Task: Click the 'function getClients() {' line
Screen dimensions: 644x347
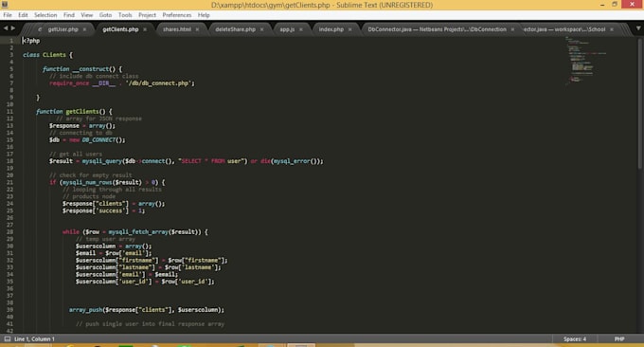Action: click(74, 112)
